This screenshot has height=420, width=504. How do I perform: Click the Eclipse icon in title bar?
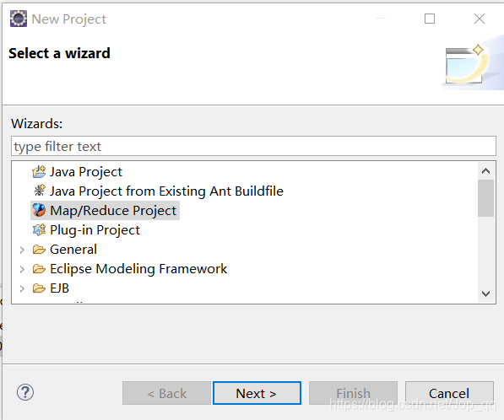[x=19, y=19]
